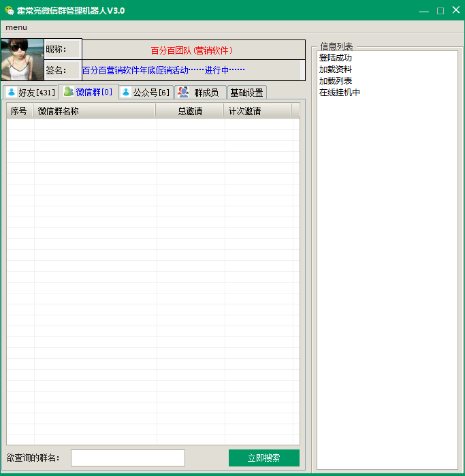Screen dimensions: 465x476
Task: Minimize the window
Action: (x=423, y=11)
